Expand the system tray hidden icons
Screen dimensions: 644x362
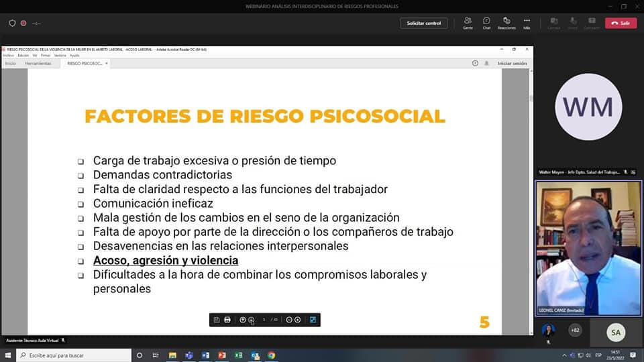click(564, 355)
